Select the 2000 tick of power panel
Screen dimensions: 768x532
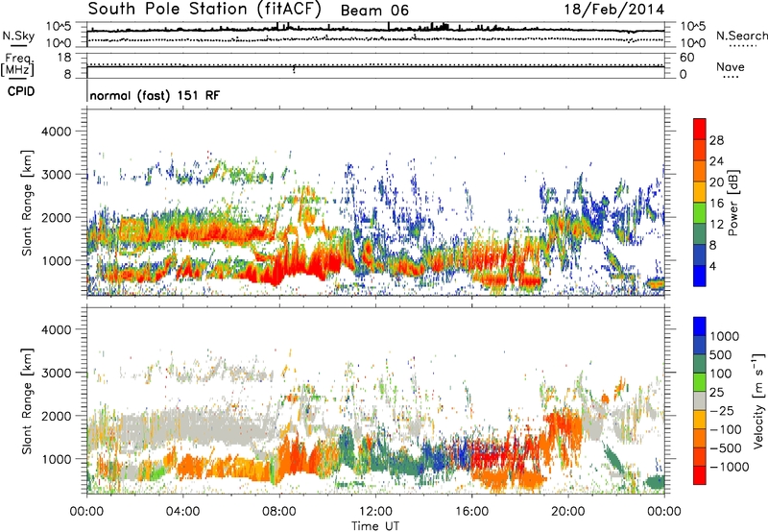coord(56,218)
